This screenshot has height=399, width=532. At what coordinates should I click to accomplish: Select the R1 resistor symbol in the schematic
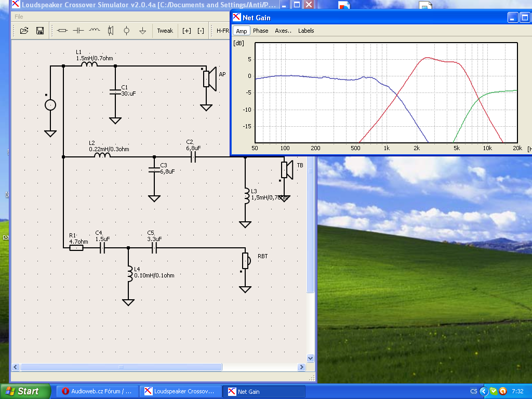coord(76,248)
